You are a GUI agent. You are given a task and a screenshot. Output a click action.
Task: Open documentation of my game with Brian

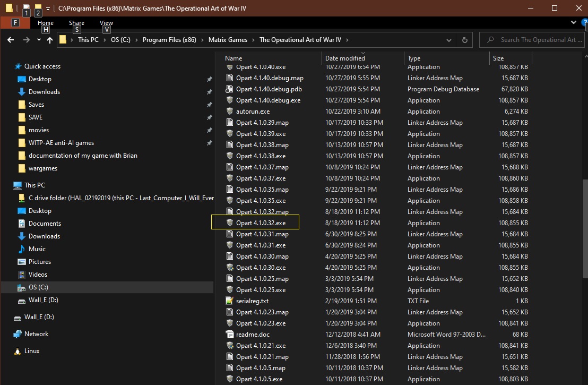pos(83,156)
